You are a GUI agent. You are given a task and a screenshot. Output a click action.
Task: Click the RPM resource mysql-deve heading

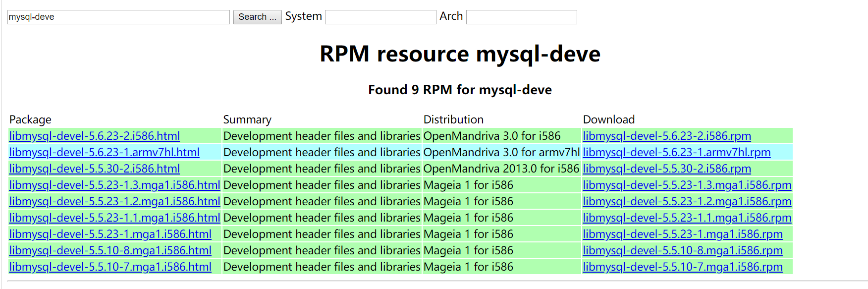coord(460,54)
